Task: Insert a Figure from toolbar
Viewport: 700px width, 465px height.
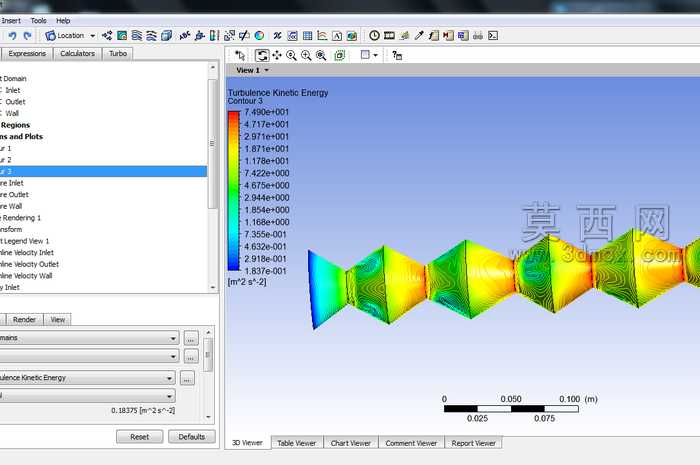Action: point(352,36)
